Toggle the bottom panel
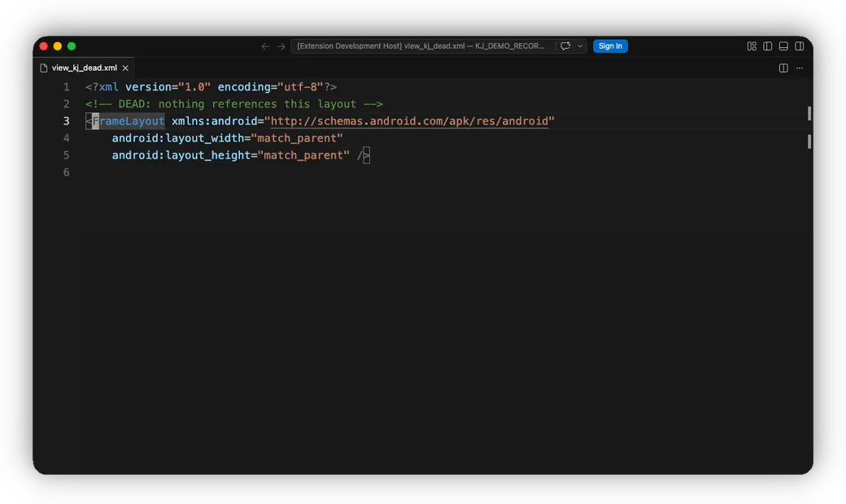Image resolution: width=846 pixels, height=504 pixels. (x=783, y=46)
